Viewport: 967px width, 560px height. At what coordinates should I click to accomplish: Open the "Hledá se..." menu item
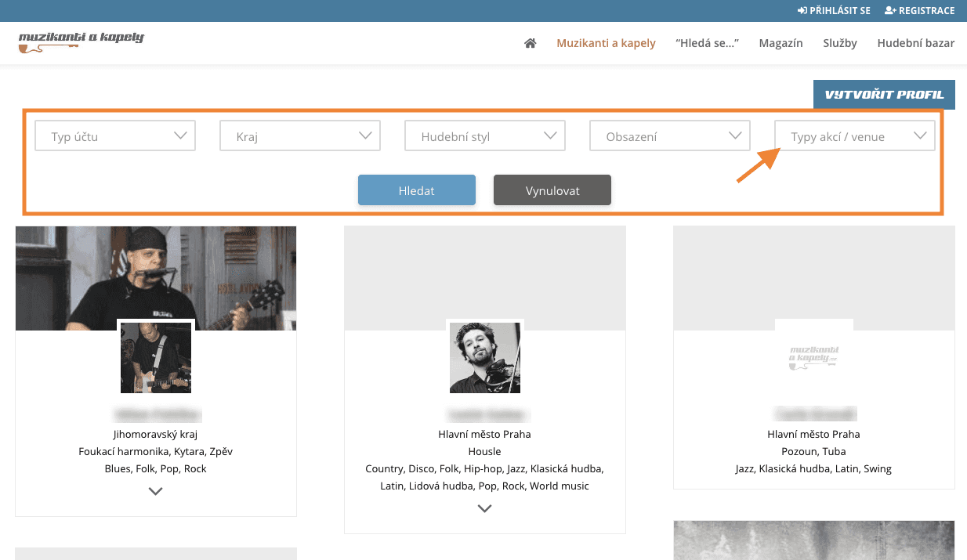[x=707, y=43]
